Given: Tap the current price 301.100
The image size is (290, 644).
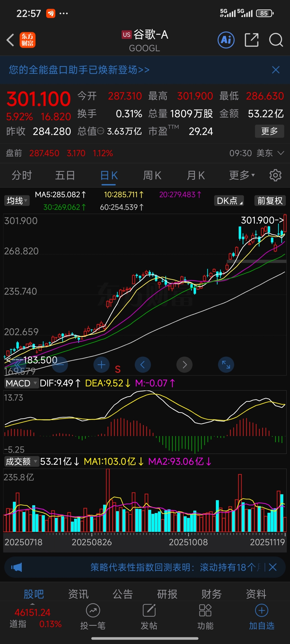Looking at the screenshot, I should [39, 99].
